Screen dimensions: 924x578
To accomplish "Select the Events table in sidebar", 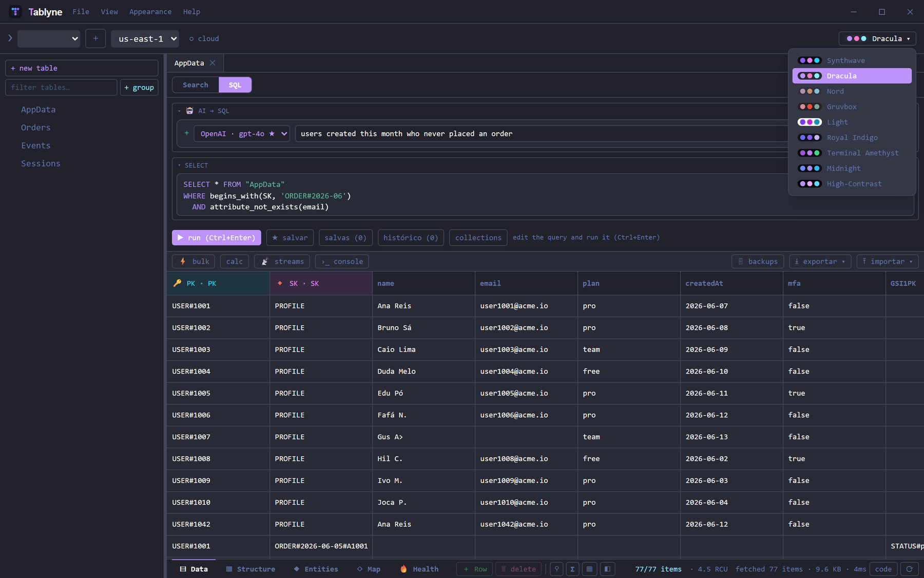I will pyautogui.click(x=36, y=145).
